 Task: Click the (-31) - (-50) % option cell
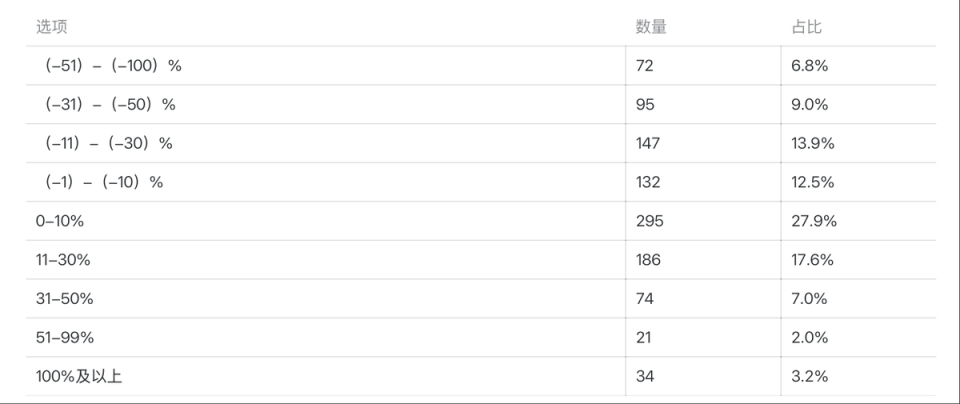pos(110,105)
